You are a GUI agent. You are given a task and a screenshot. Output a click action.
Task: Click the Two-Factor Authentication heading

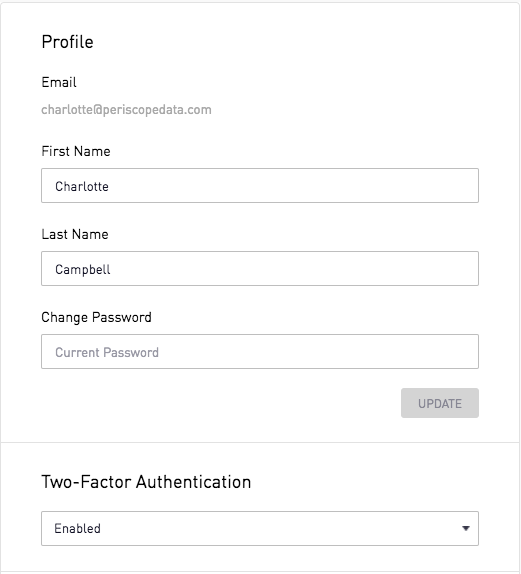coord(146,482)
